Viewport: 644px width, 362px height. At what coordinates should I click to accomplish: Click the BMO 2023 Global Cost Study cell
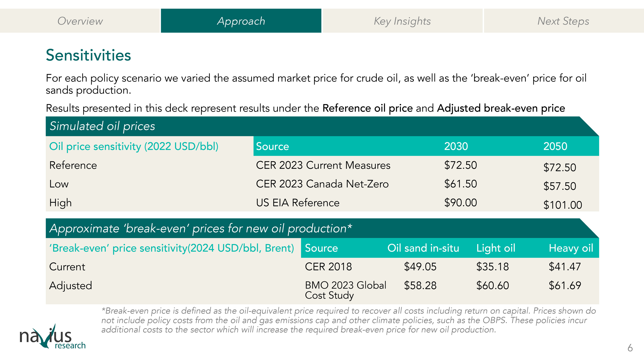pos(345,290)
